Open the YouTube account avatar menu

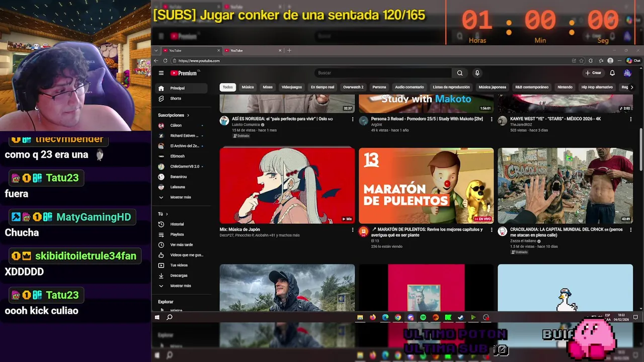click(x=627, y=73)
